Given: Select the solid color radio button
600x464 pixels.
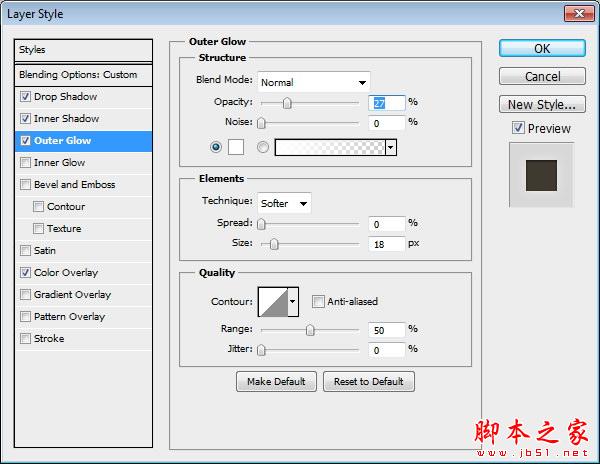Looking at the screenshot, I should click(216, 147).
